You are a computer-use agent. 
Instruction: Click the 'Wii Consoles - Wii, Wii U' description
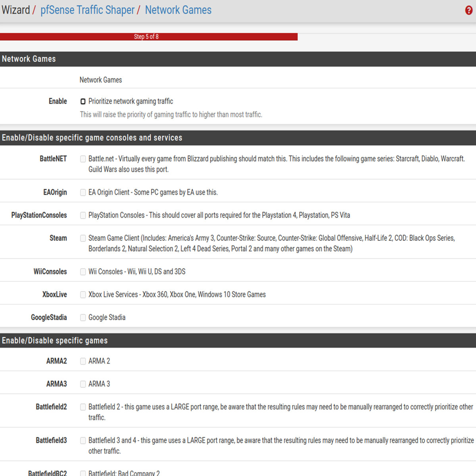click(137, 271)
